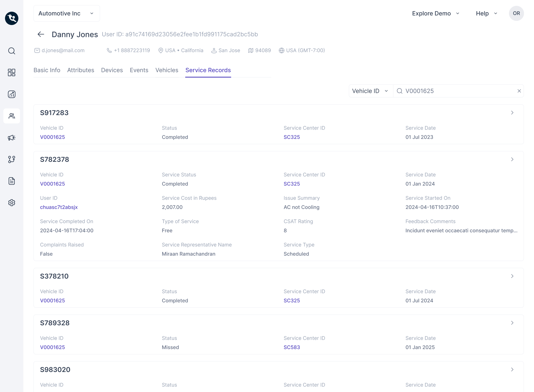Switch to the Vehicles tab

point(167,70)
